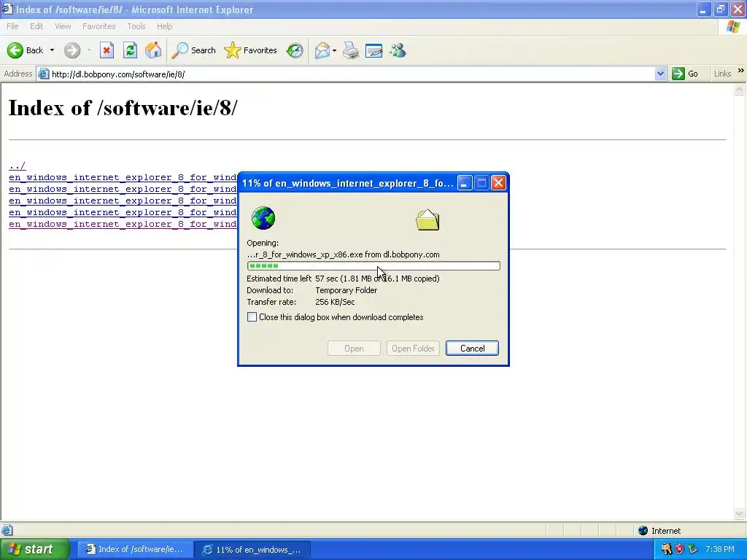Click the Stop loading icon
This screenshot has width=747, height=560.
pos(107,50)
